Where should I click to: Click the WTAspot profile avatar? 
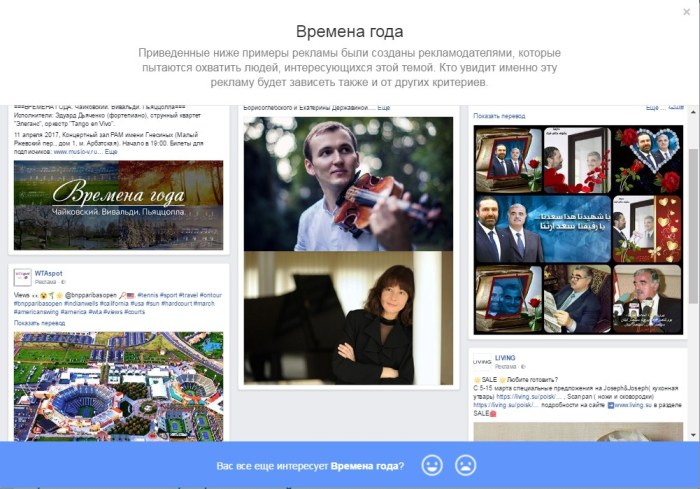[22, 277]
